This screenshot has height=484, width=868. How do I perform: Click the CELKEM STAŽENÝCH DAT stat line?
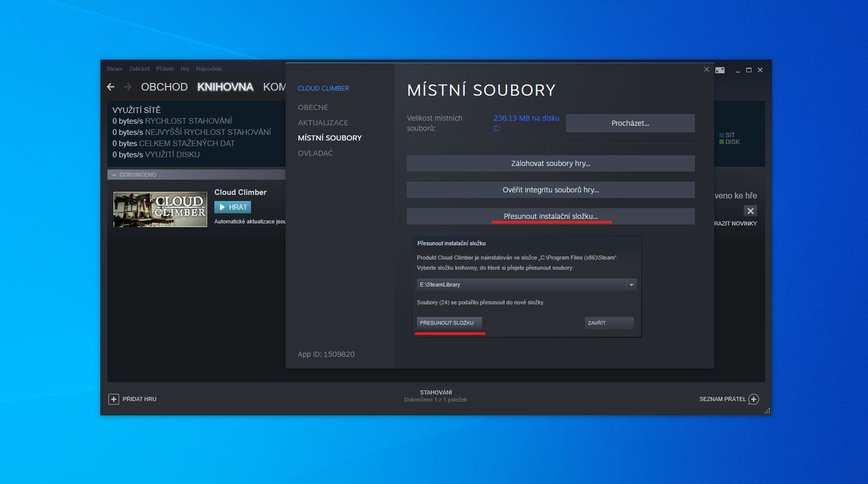(x=174, y=144)
